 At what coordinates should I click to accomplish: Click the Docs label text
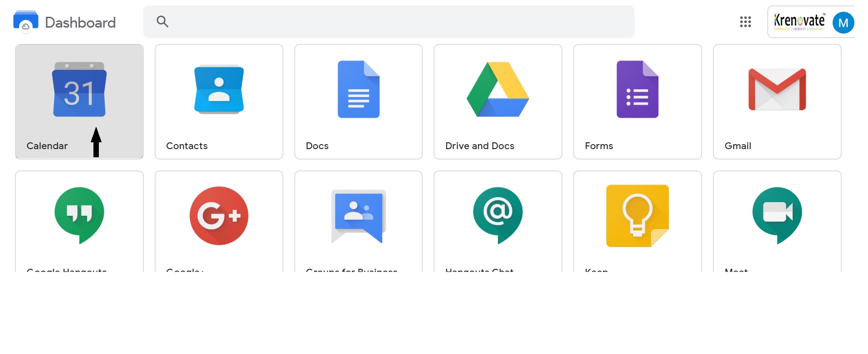click(317, 146)
